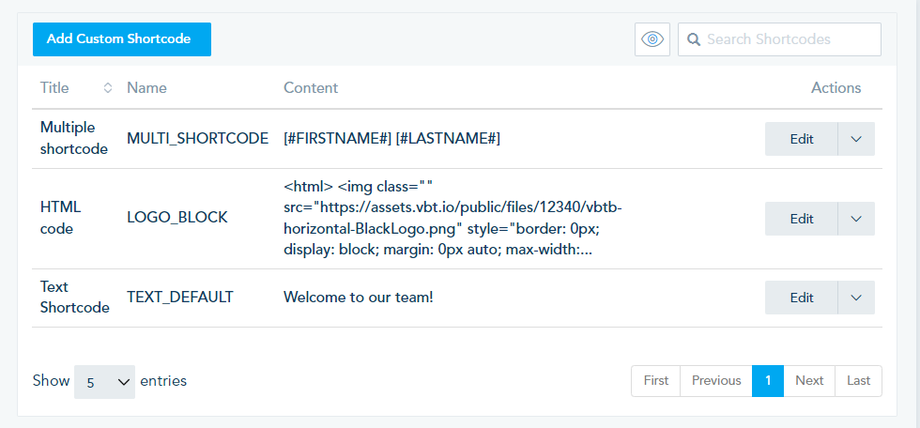Open the Show entries count dropdown

[x=104, y=381]
